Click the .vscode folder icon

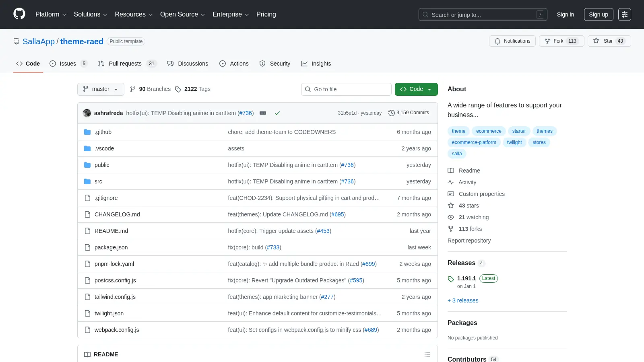[87, 148]
